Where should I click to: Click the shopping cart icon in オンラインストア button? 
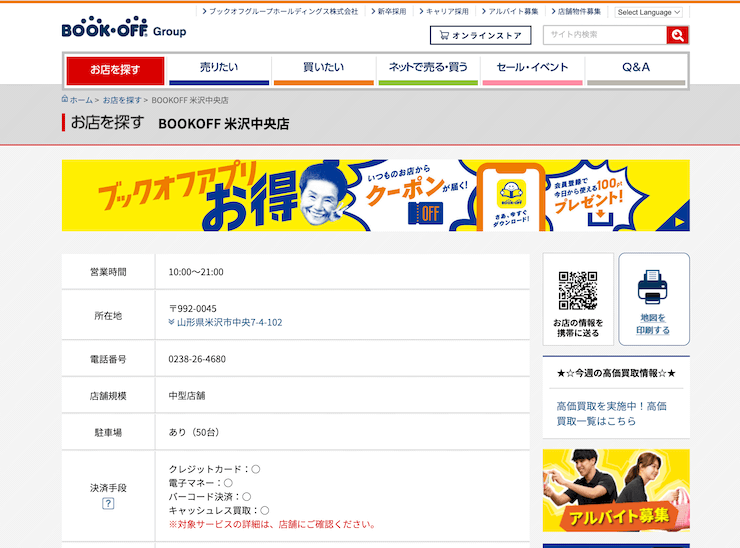pos(444,35)
